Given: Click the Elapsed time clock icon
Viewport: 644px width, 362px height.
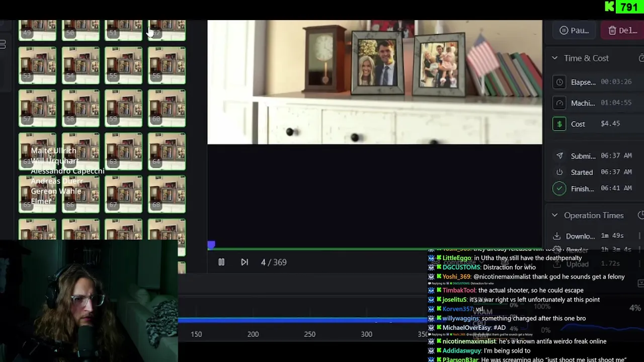Looking at the screenshot, I should pyautogui.click(x=559, y=82).
